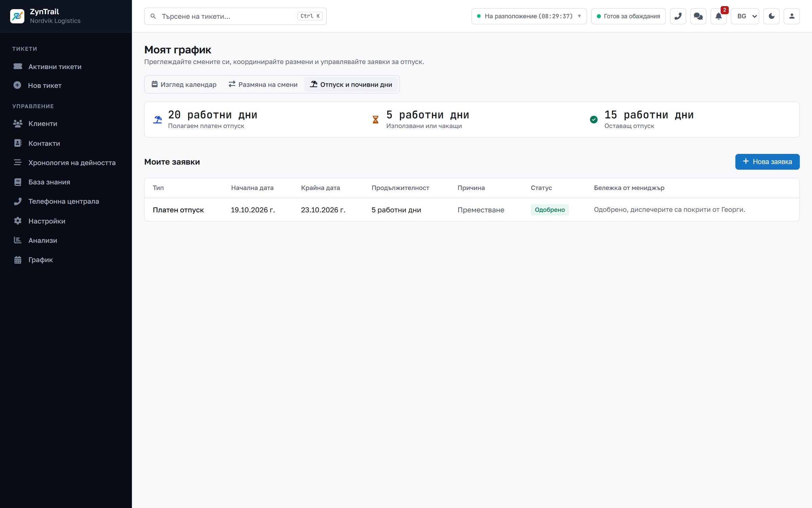Click the Продължителност column header

[400, 188]
